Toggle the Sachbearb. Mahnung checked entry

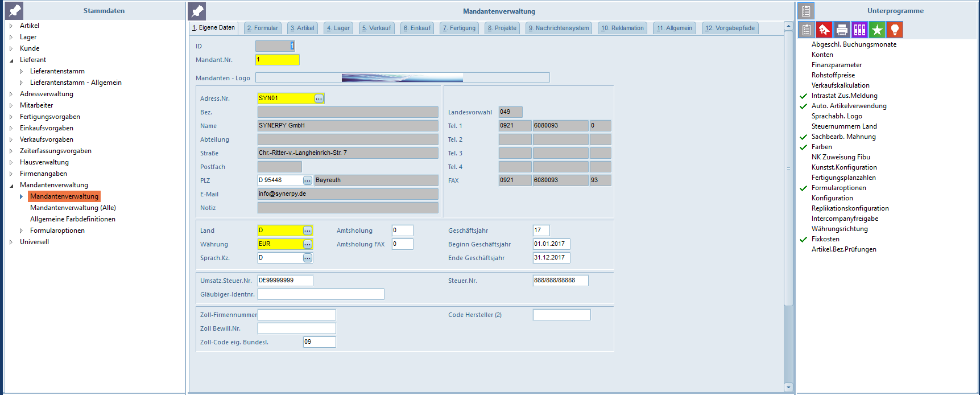point(843,137)
